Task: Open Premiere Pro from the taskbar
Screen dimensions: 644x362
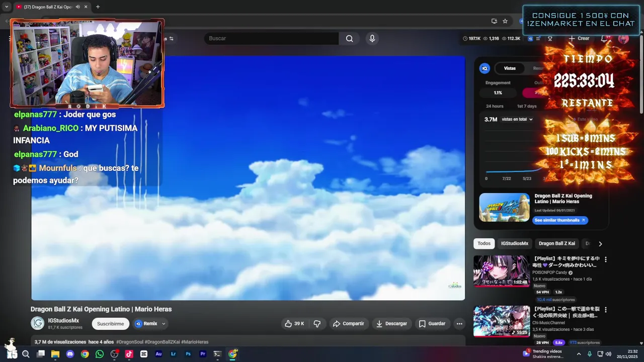Action: [203, 354]
